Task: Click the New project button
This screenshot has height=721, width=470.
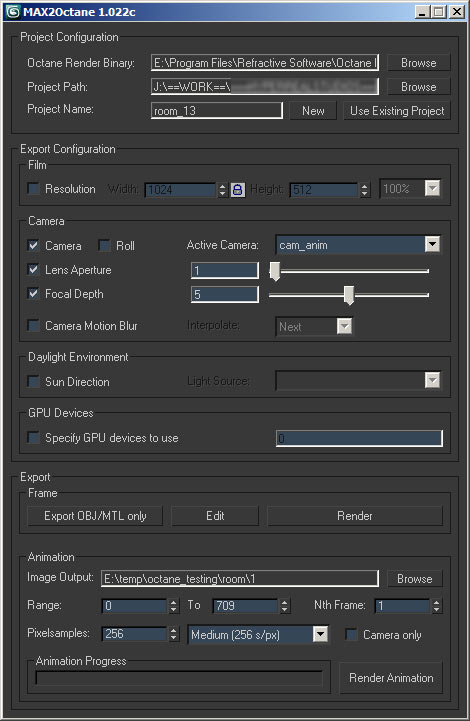Action: tap(313, 111)
